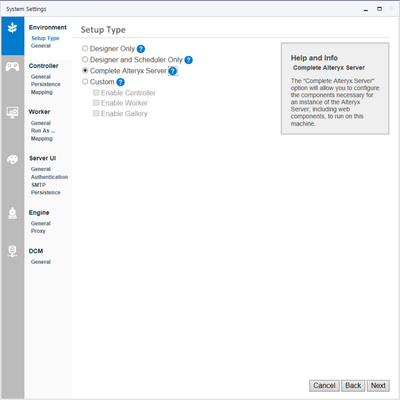
Task: Open General under Worker
Action: click(x=41, y=123)
